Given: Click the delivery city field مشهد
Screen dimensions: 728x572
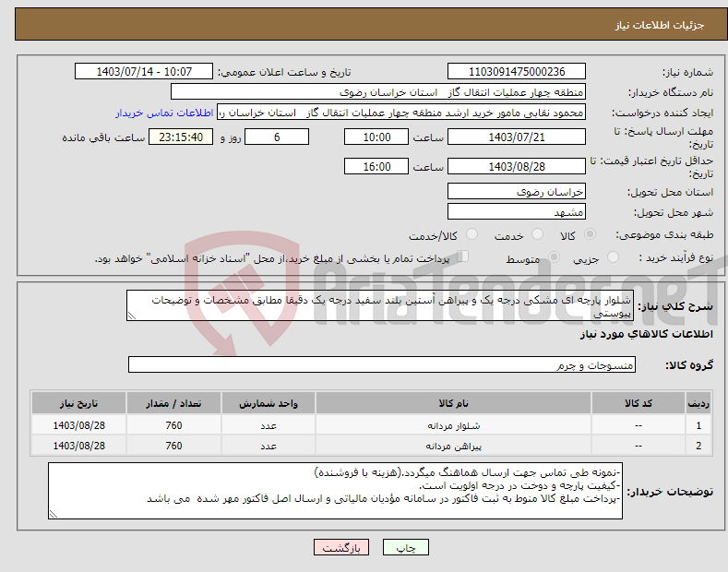Looking at the screenshot, I should (x=517, y=211).
